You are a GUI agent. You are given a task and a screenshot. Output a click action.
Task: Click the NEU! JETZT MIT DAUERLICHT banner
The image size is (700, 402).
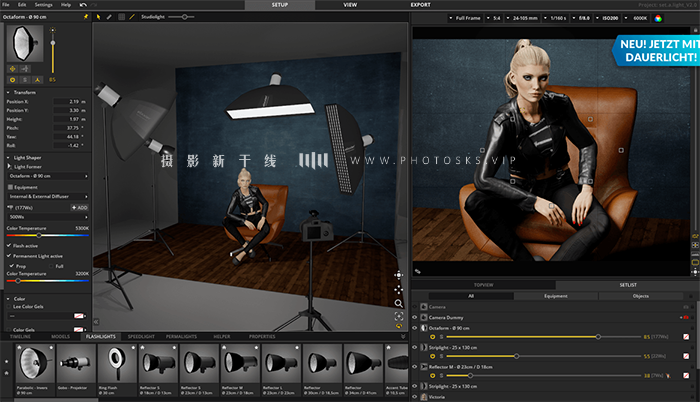click(x=657, y=50)
